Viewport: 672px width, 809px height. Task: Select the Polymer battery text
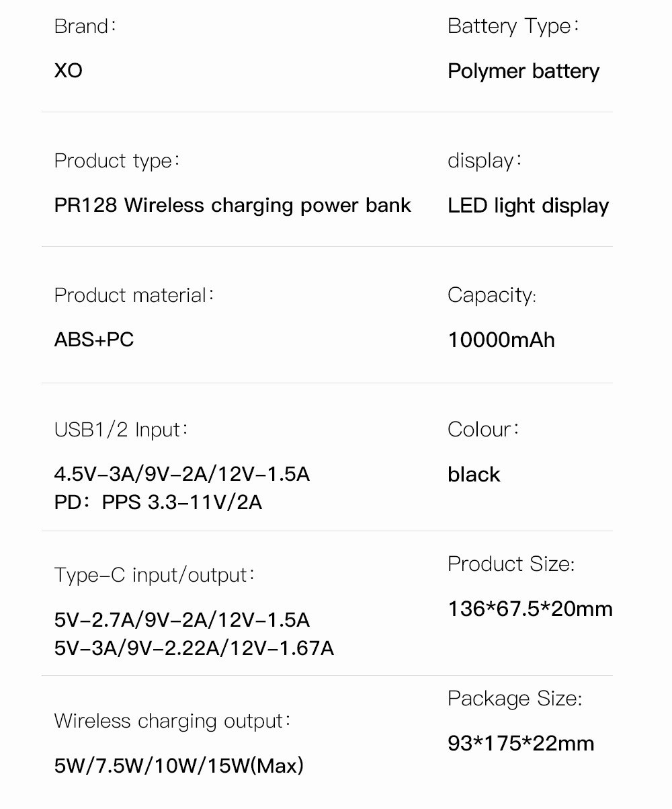pos(523,71)
